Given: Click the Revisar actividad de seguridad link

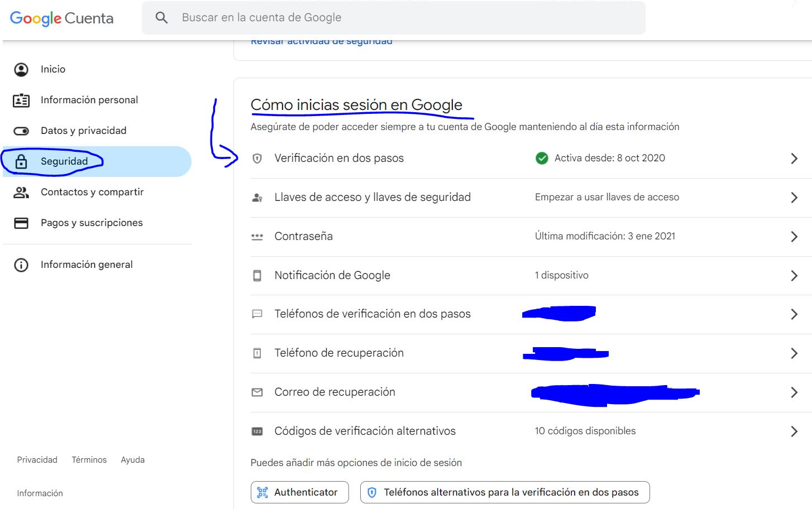Looking at the screenshot, I should click(322, 42).
